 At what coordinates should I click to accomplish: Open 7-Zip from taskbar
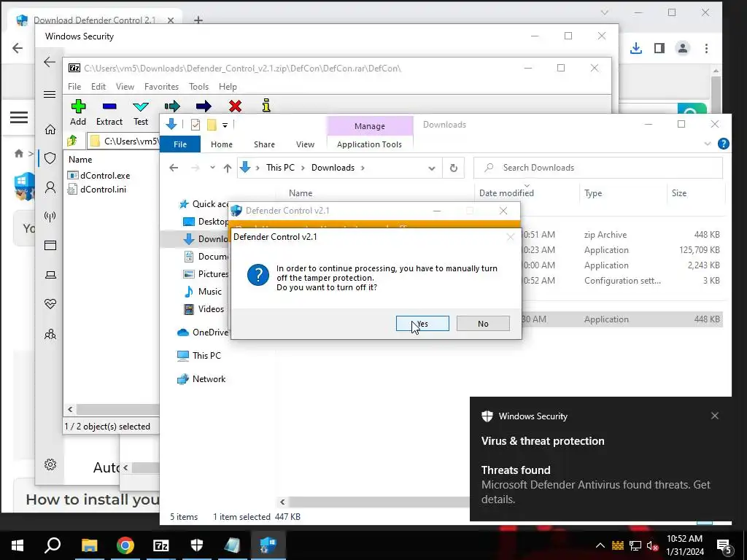(x=160, y=545)
